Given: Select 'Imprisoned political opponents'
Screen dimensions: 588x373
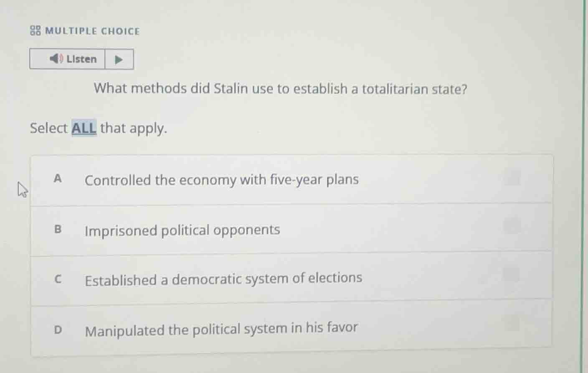Looking at the screenshot, I should click(x=182, y=230).
